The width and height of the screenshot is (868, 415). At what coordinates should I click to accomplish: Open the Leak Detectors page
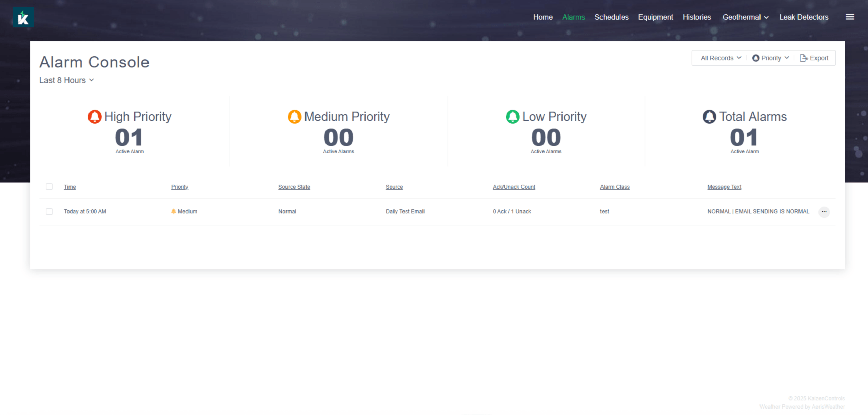point(804,17)
